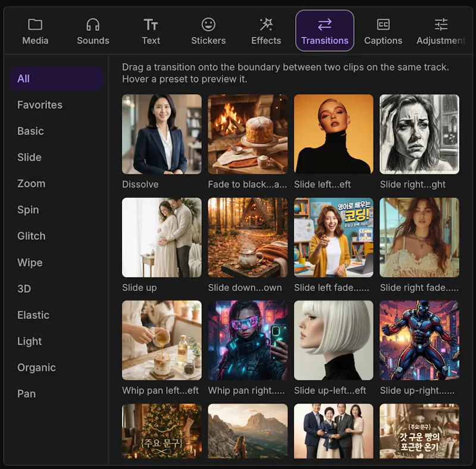Viewport: 476px width, 469px height.
Task: Click the "Slide up" label
Action: (139, 287)
